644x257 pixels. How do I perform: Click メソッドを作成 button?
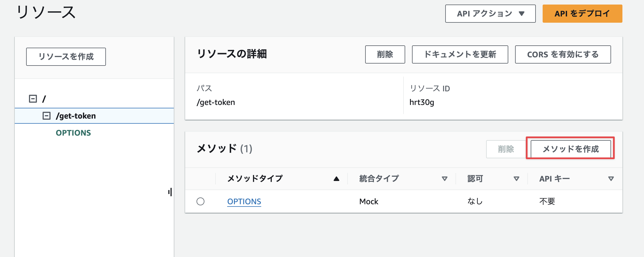(x=571, y=149)
